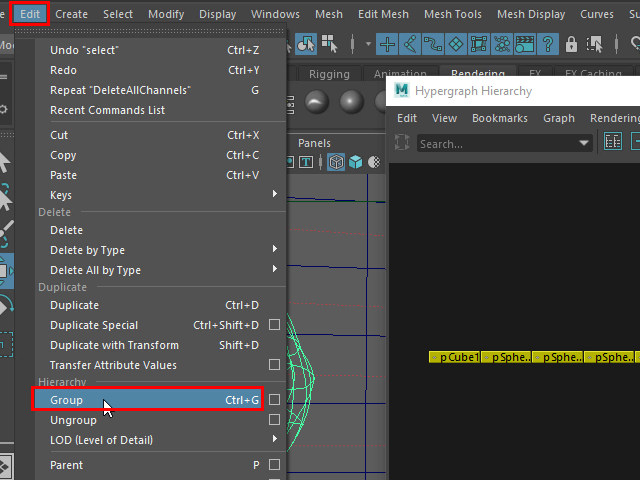Open Duplicate Special options box
The image size is (640, 480).
274,325
